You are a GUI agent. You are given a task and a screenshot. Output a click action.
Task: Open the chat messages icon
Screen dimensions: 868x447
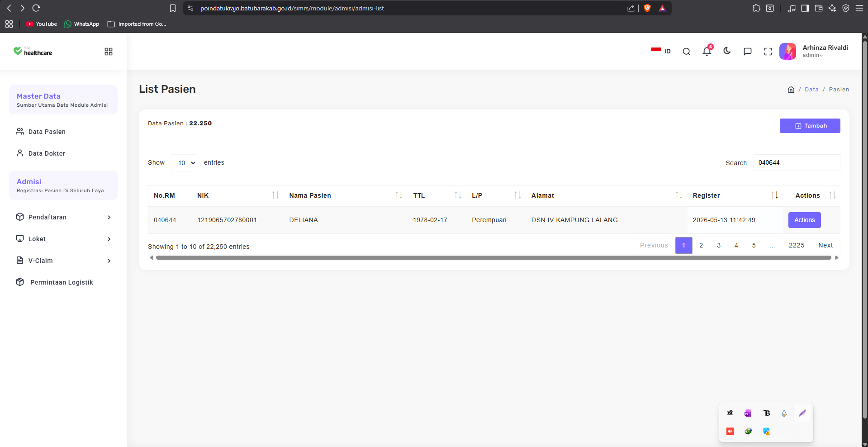(x=747, y=52)
